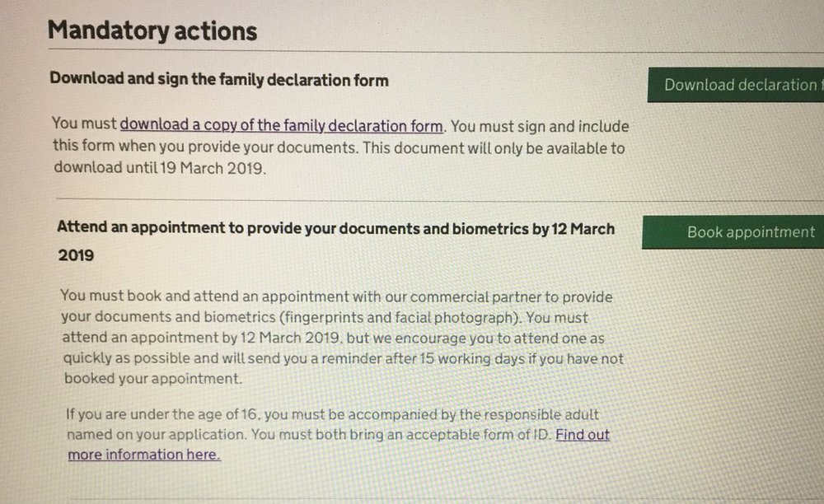Click the bold 2019 on the heading's second line
The height and width of the screenshot is (504, 824).
[76, 256]
